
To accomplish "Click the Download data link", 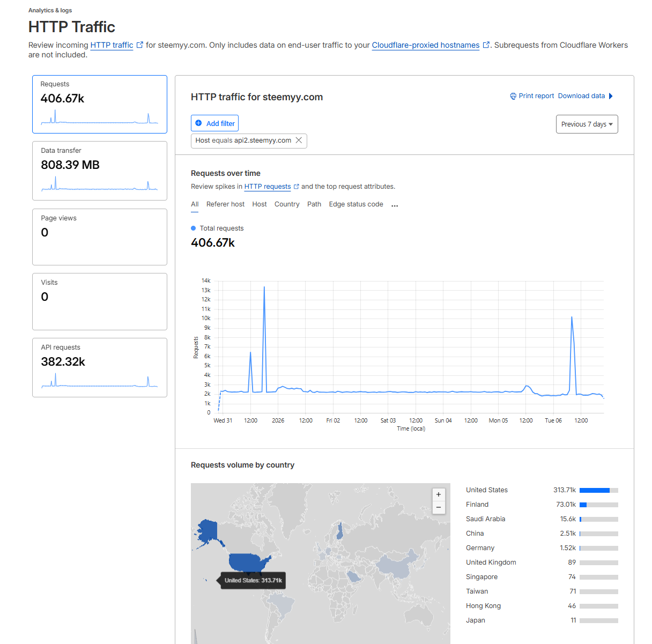I will (x=581, y=96).
